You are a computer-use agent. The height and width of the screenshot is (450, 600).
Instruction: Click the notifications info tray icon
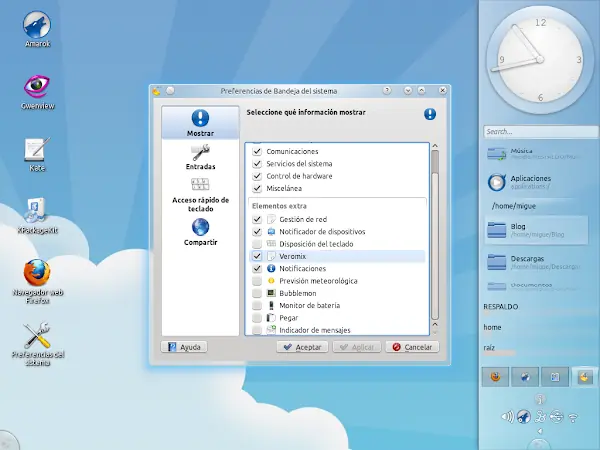pos(540,399)
